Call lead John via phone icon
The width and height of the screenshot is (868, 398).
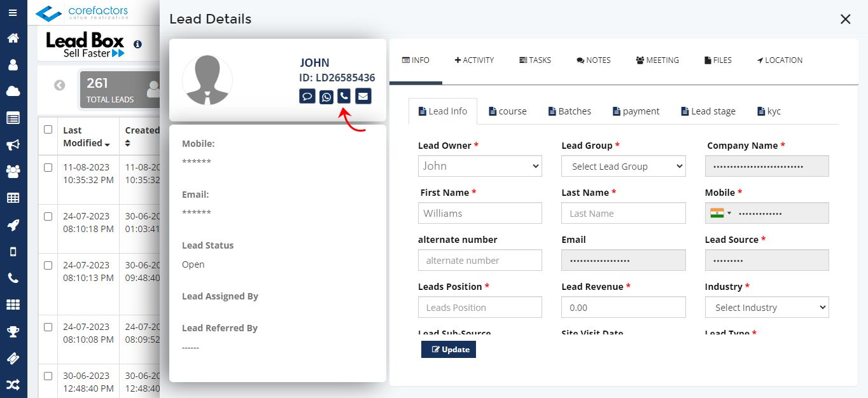(344, 97)
